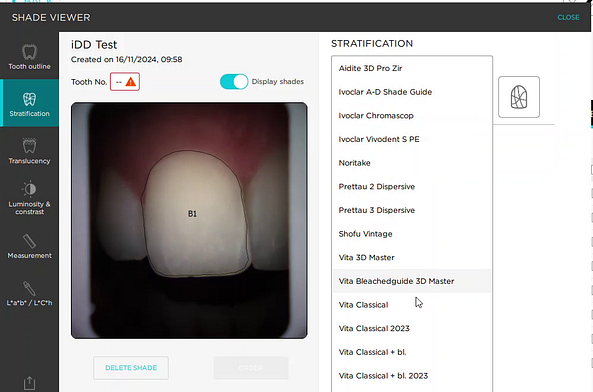Close the Shade Viewer
The height and width of the screenshot is (392, 593).
coord(568,17)
